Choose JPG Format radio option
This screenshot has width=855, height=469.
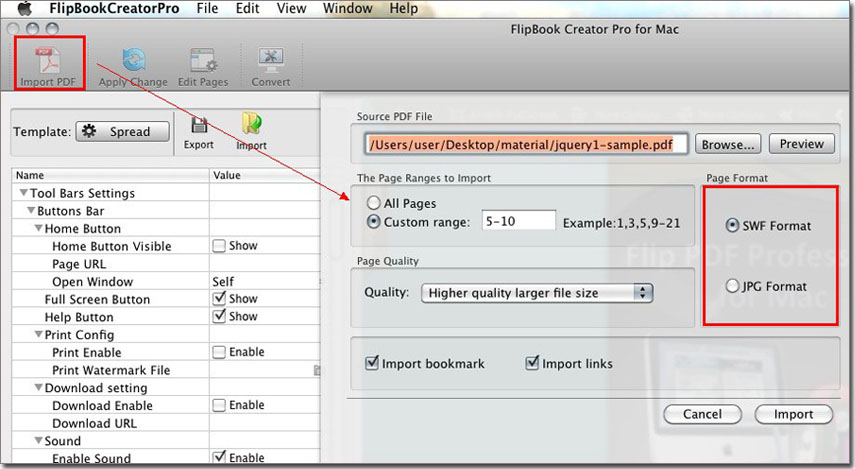pyautogui.click(x=732, y=286)
